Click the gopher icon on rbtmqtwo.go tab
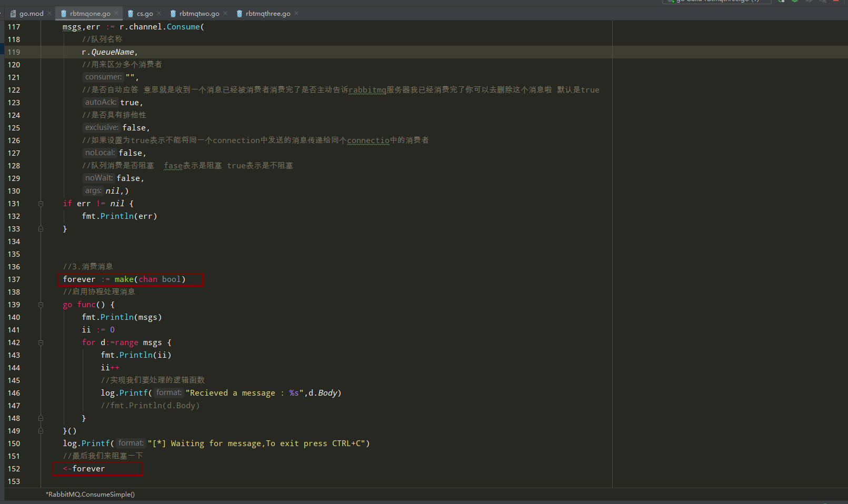 [173, 14]
